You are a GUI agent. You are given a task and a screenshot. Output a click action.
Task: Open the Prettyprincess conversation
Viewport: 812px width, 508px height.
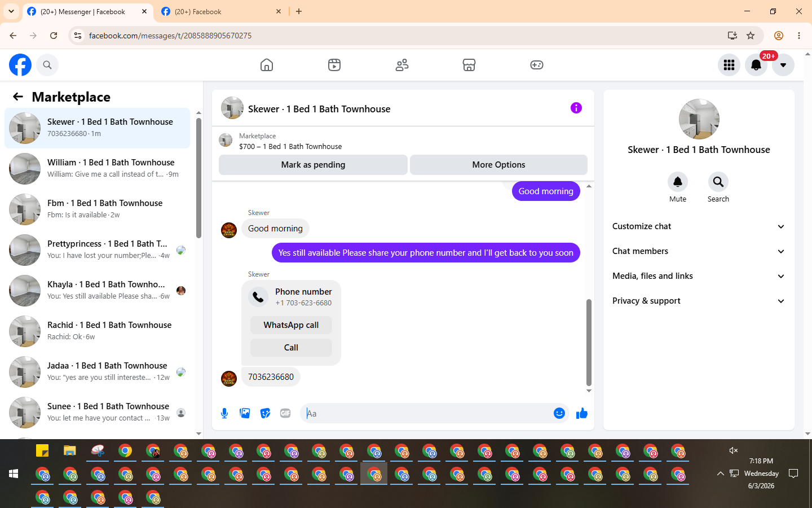[x=97, y=250]
